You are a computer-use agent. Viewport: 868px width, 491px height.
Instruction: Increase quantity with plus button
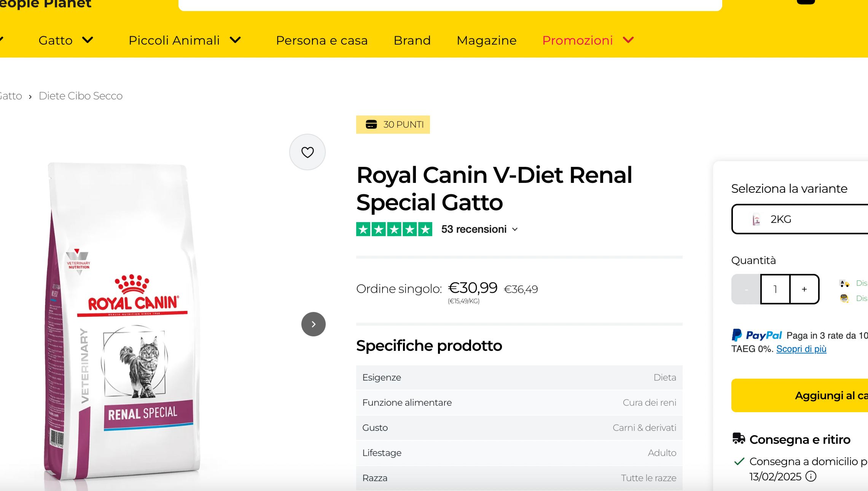tap(804, 289)
